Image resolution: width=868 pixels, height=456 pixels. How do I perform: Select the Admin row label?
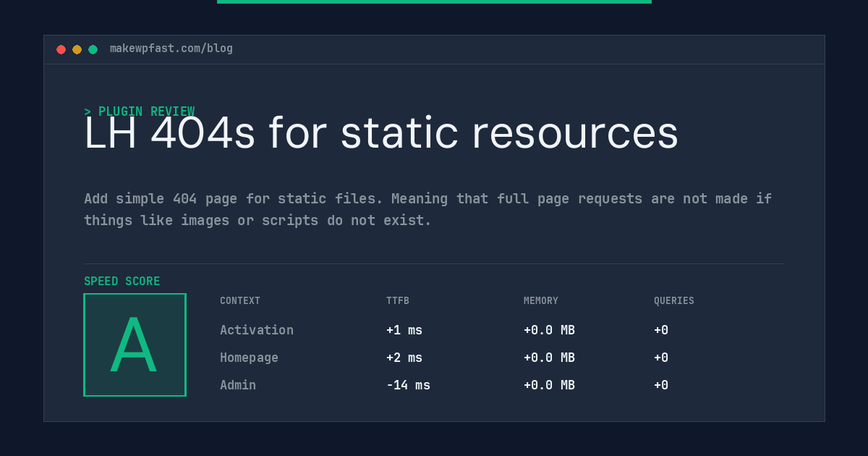pos(238,385)
